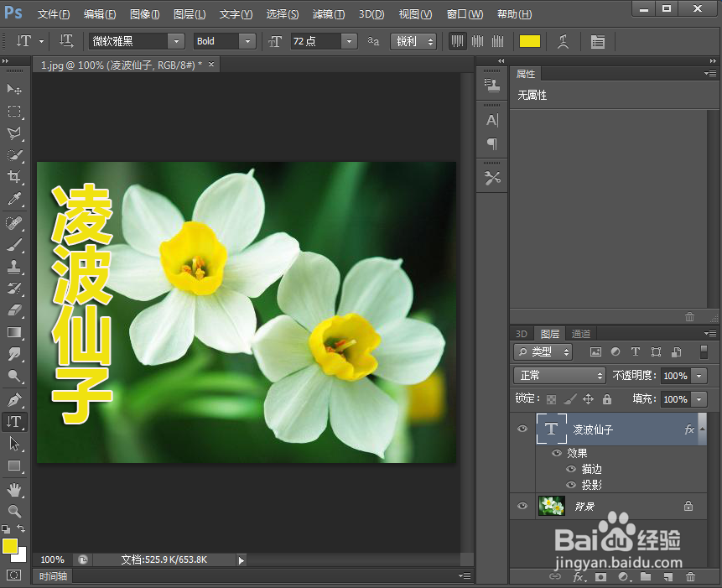Screen dimensions: 722x588
Task: Select the Path Selection tool
Action: click(x=14, y=444)
